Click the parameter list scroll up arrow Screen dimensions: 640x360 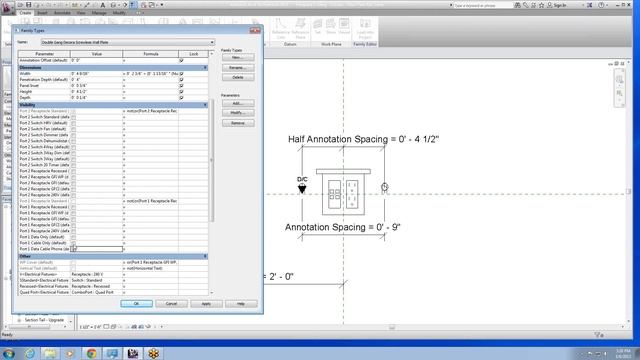211,54
